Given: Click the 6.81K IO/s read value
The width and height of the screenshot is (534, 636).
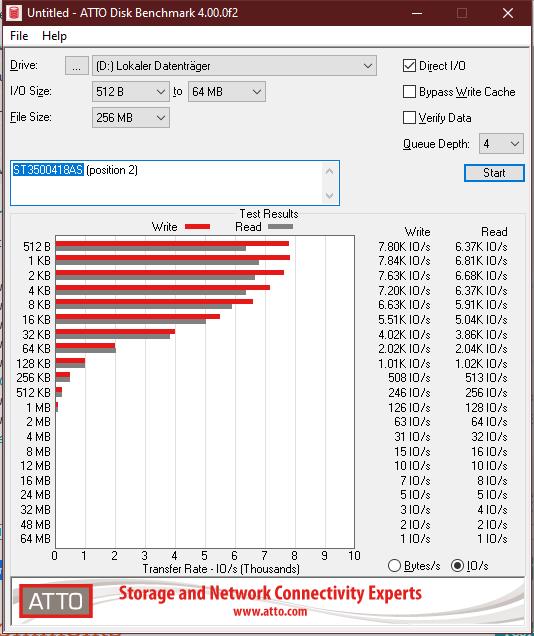Looking at the screenshot, I should tap(481, 261).
